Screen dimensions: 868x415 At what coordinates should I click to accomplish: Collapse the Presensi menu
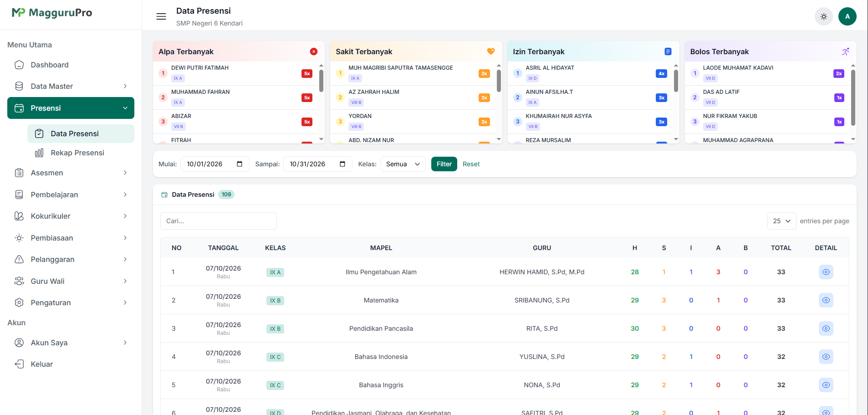(71, 108)
